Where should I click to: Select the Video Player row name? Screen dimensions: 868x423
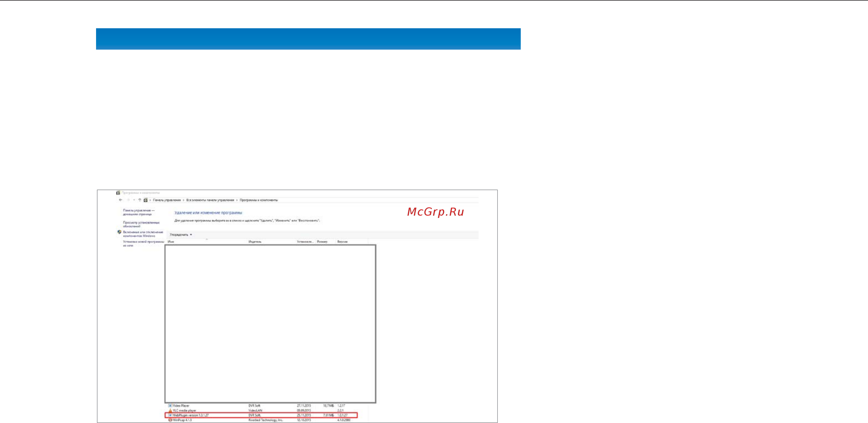pos(181,406)
